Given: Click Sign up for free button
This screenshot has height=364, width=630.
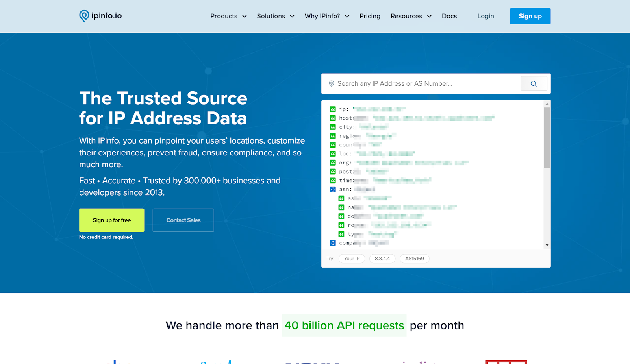Looking at the screenshot, I should pos(112,220).
